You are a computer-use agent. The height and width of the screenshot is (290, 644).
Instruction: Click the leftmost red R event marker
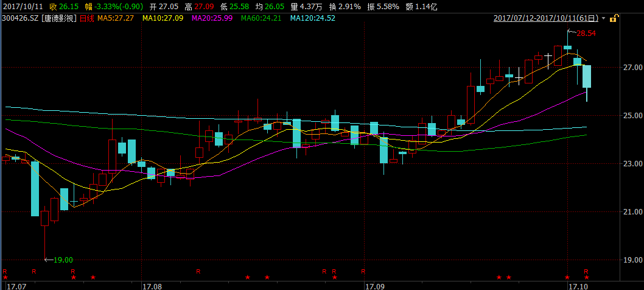(x=5, y=271)
